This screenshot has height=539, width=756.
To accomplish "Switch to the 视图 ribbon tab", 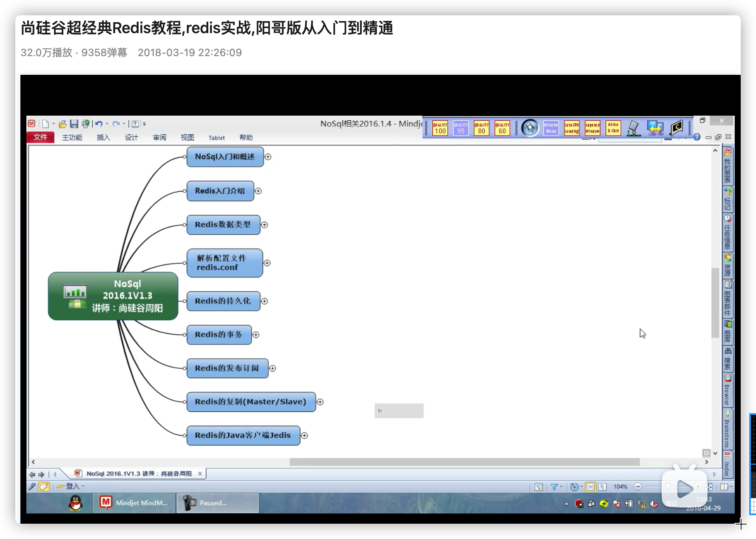I will [x=187, y=137].
